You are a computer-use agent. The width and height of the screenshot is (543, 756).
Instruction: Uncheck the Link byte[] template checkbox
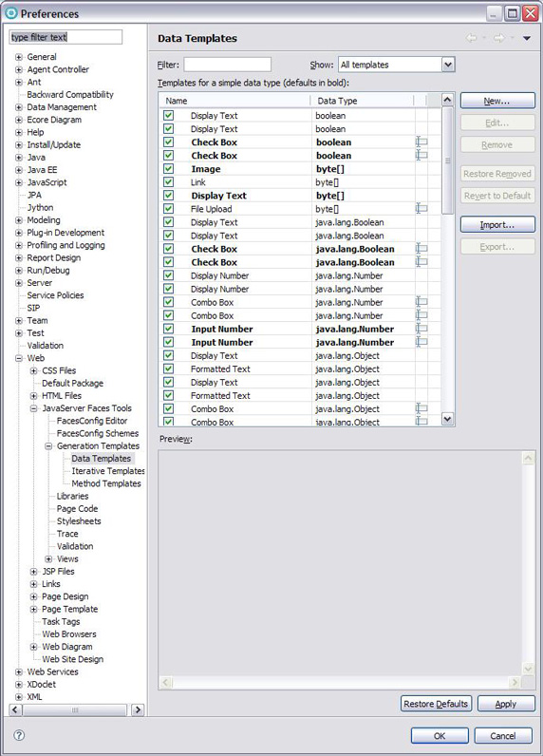[x=168, y=182]
